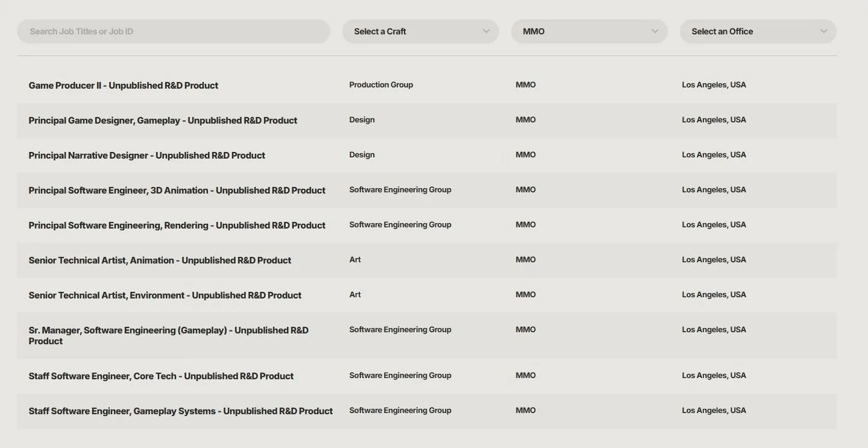
Task: Click the chevron icon in Select an Office
Action: click(823, 31)
